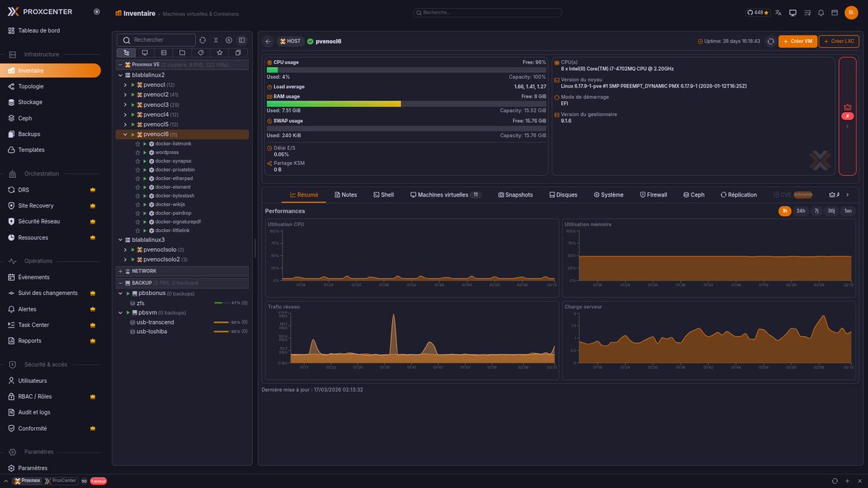Viewport: 868px width, 488px height.
Task: Select the favorites star view filter
Action: click(220, 53)
